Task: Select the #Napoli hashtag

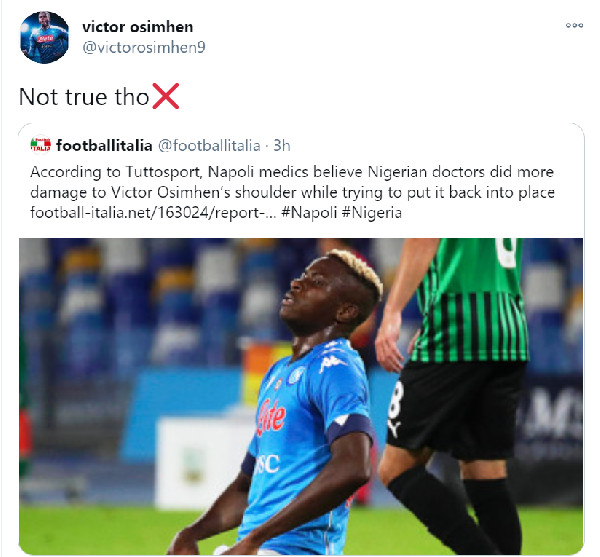Action: [x=309, y=212]
